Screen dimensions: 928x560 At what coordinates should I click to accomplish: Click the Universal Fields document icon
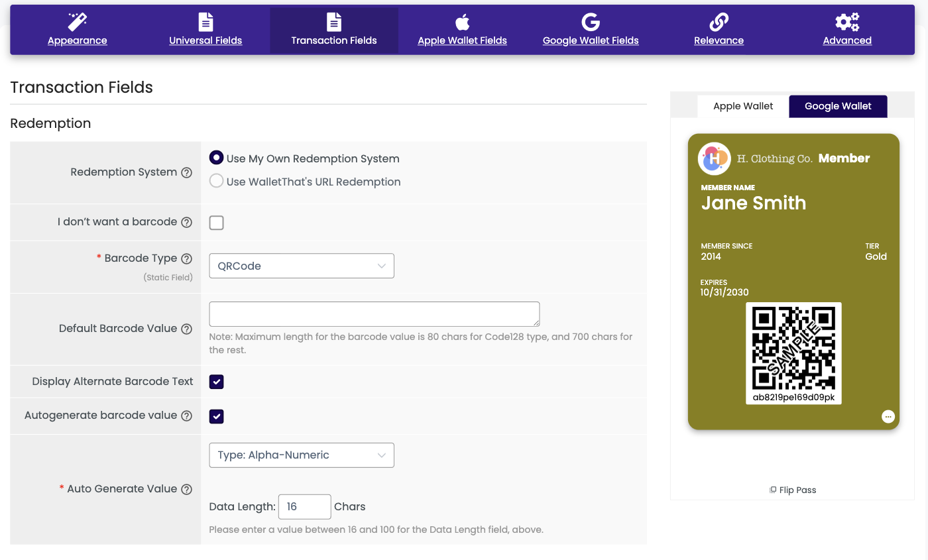coord(205,22)
